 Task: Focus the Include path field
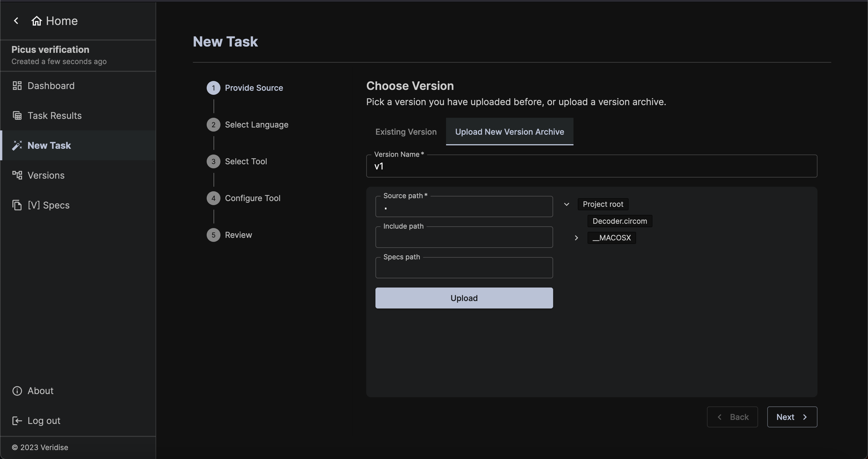464,238
